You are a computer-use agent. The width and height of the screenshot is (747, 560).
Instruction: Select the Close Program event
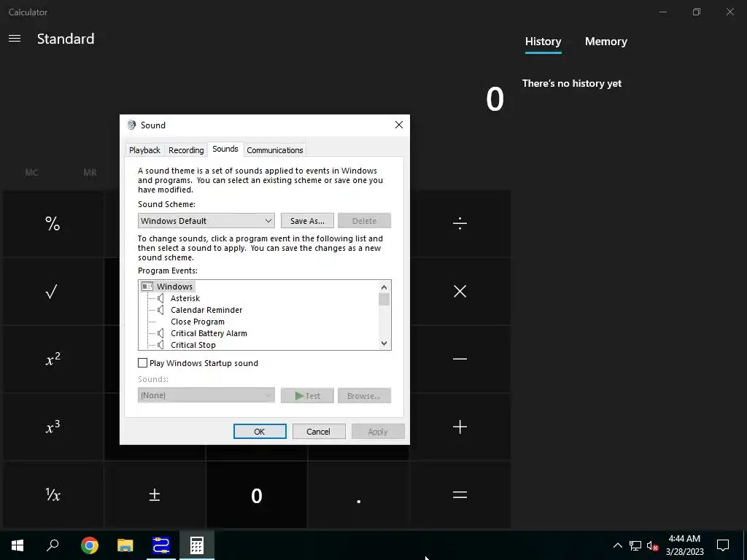point(197,322)
